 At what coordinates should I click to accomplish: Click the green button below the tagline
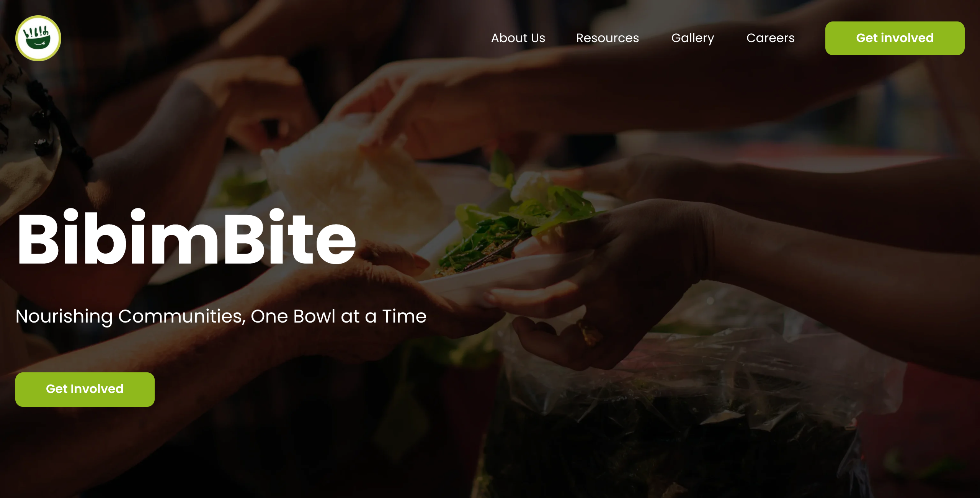tap(85, 389)
